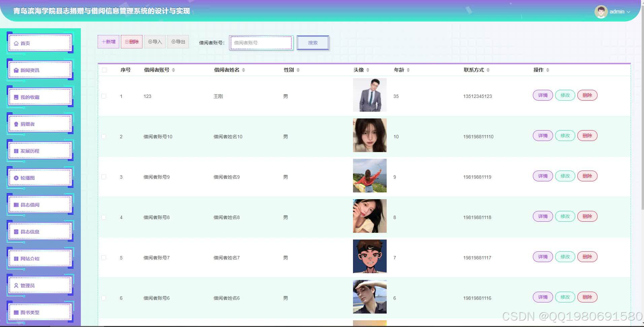
Task: Open 详情 for 借阅者姓名7
Action: pos(543,257)
